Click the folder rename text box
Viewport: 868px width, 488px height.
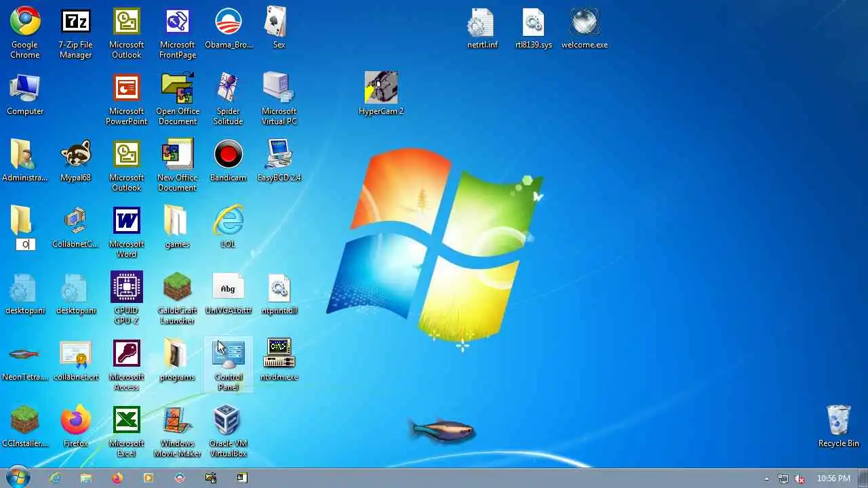(25, 245)
